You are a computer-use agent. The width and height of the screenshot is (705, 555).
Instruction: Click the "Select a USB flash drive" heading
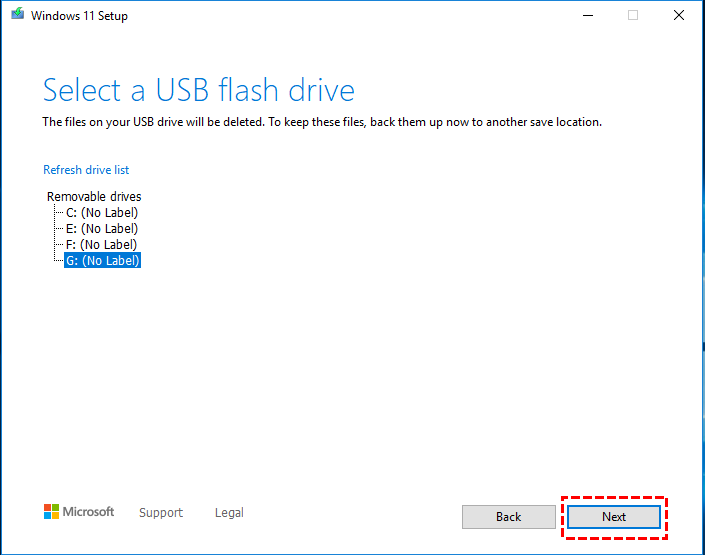click(x=198, y=91)
